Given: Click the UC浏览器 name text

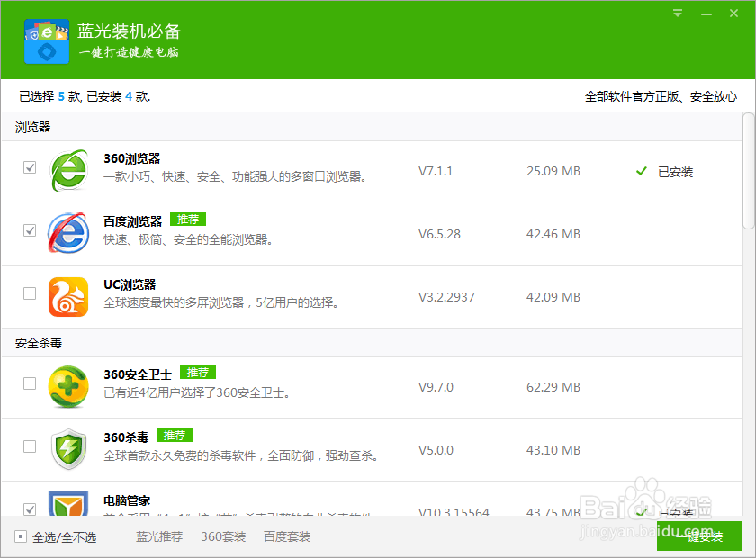Looking at the screenshot, I should click(130, 285).
